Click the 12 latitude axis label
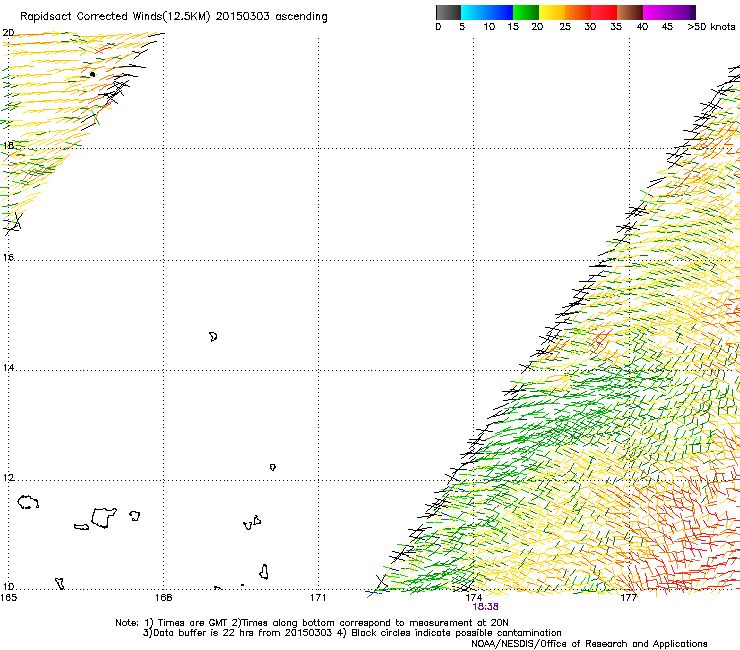This screenshot has height=650, width=740. point(8,478)
